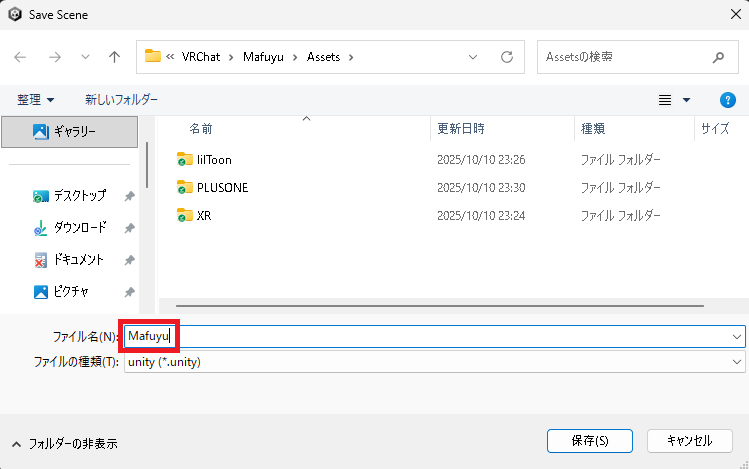Open ダウンロード in the sidebar
The height and width of the screenshot is (469, 749).
80,227
